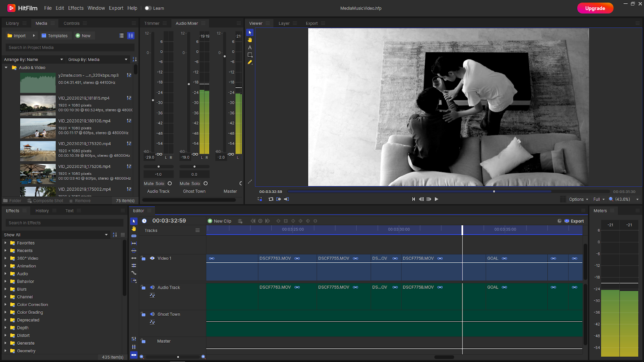Open the Show All effects filter dropdown
644x362 pixels.
point(56,235)
